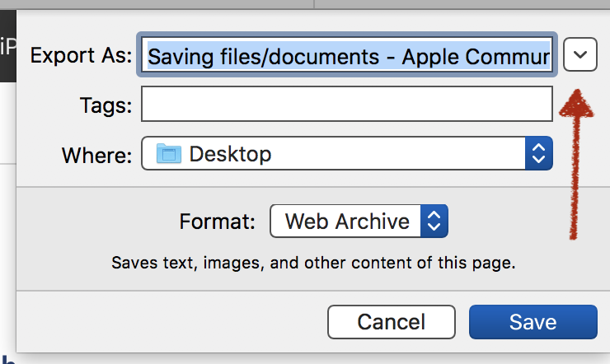The image size is (610, 364).
Task: Open the Format dropdown showing Web Archive
Action: [359, 221]
